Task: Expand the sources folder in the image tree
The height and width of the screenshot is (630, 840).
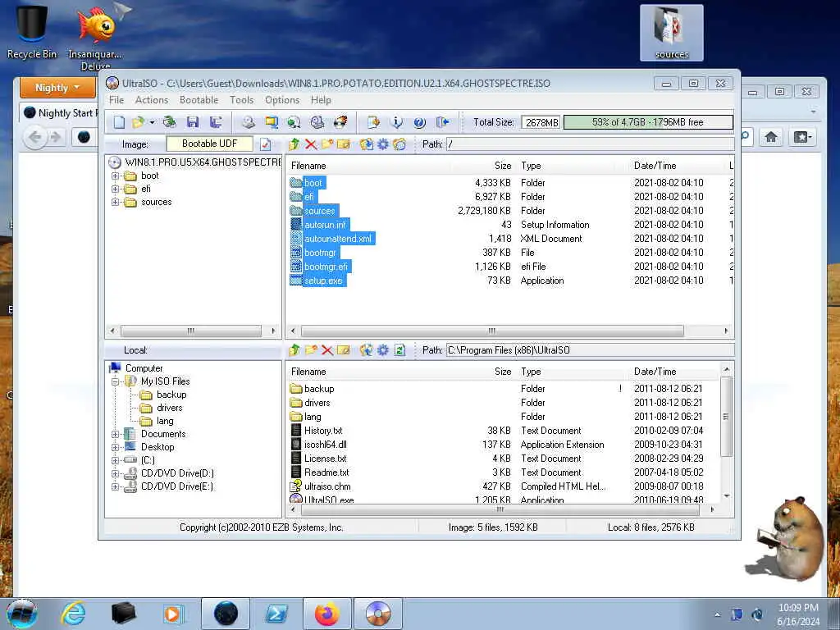Action: tap(115, 202)
